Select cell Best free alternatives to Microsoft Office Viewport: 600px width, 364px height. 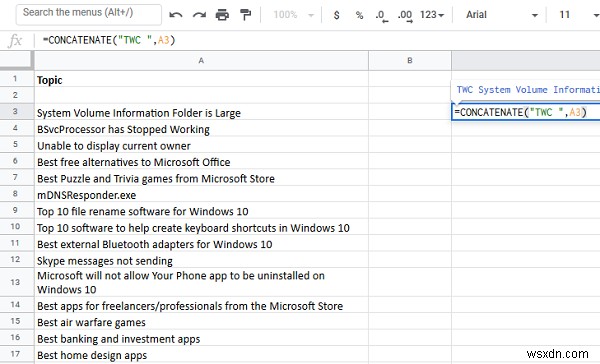[x=201, y=161]
